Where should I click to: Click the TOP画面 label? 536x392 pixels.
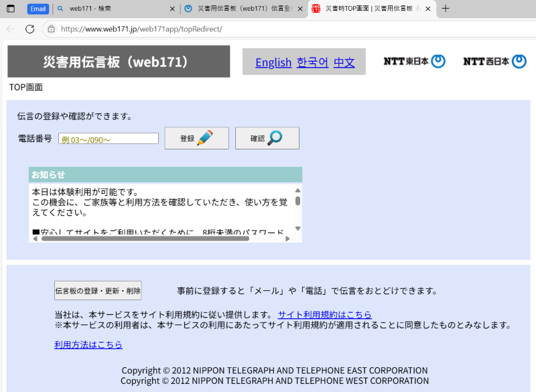(26, 88)
